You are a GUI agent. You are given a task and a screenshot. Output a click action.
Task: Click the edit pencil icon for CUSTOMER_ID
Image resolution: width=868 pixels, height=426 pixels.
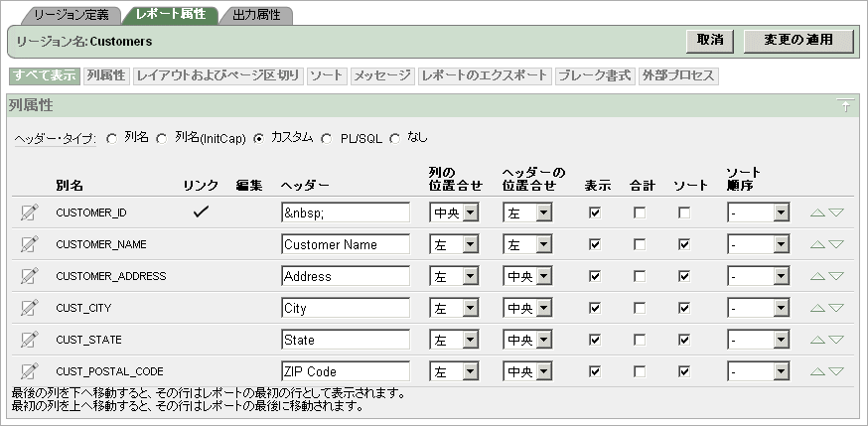point(29,213)
